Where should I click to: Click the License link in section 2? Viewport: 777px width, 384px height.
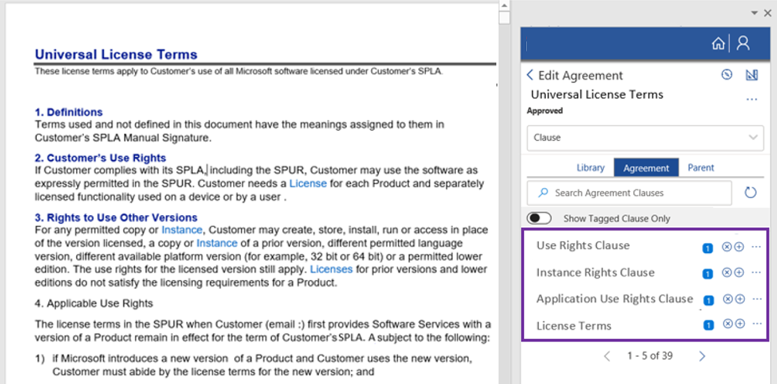[308, 183]
